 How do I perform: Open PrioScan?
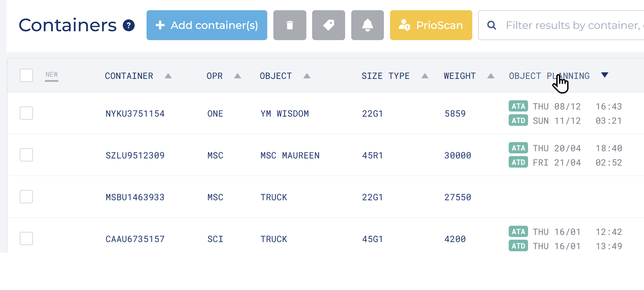tap(431, 25)
